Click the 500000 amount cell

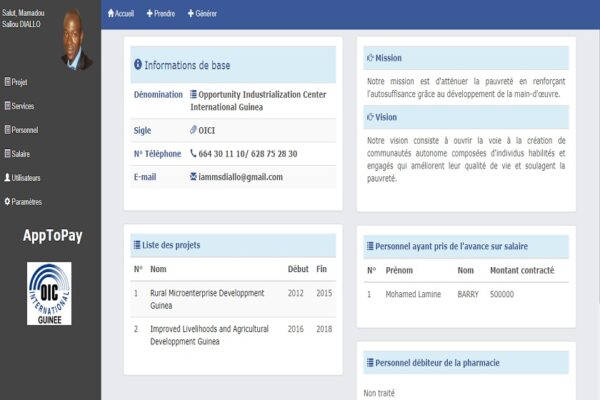click(x=502, y=294)
